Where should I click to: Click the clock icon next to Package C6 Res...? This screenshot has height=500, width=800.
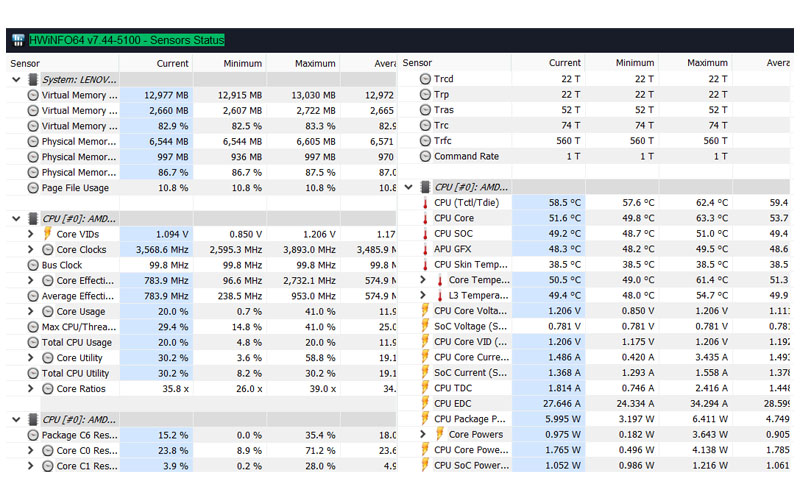pos(33,435)
